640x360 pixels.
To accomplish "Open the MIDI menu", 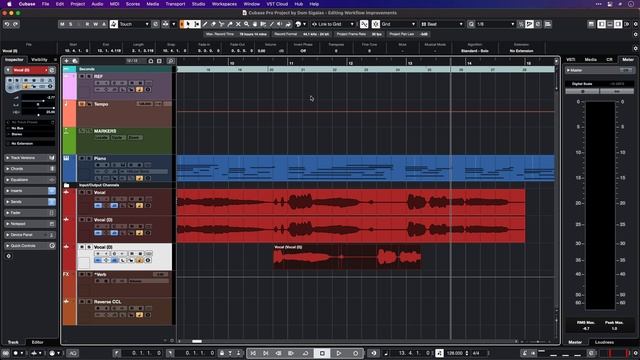I will click(x=114, y=4).
